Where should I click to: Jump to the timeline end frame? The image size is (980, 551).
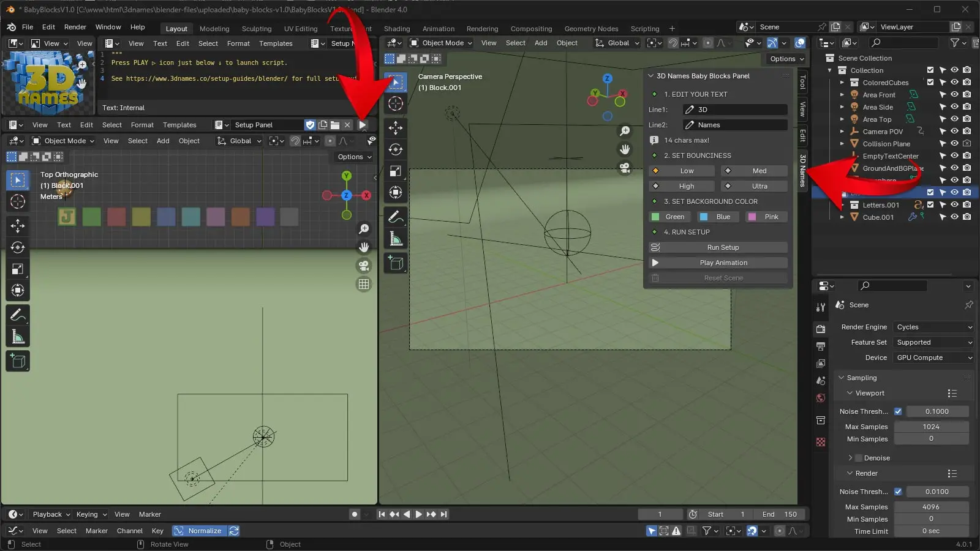pos(444,514)
